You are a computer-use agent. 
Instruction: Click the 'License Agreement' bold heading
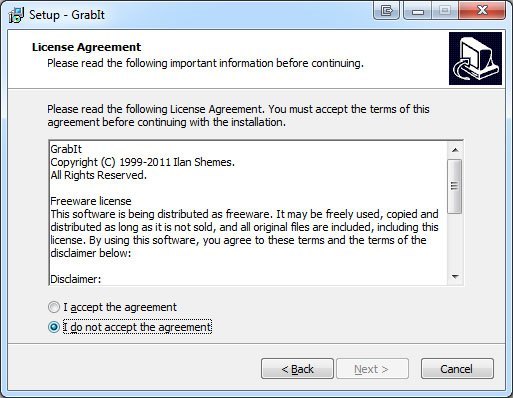(86, 47)
